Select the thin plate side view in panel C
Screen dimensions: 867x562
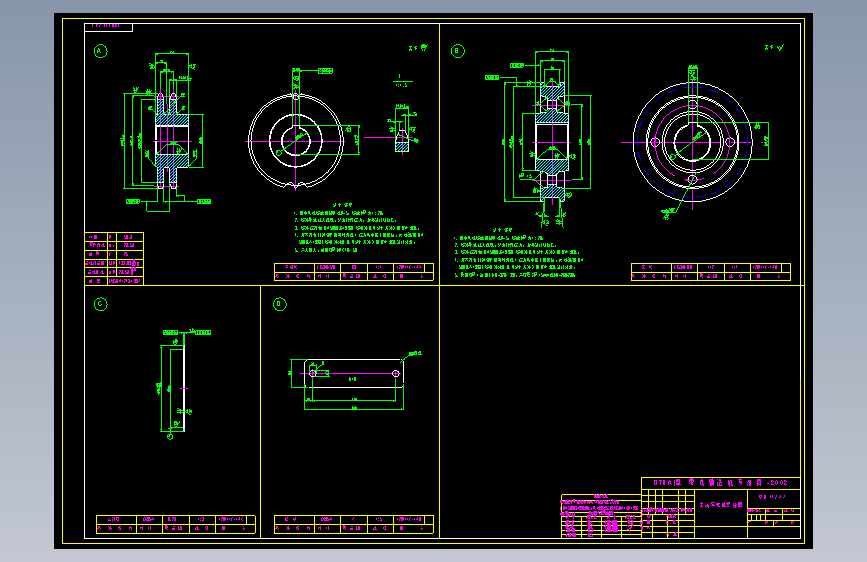click(x=182, y=389)
